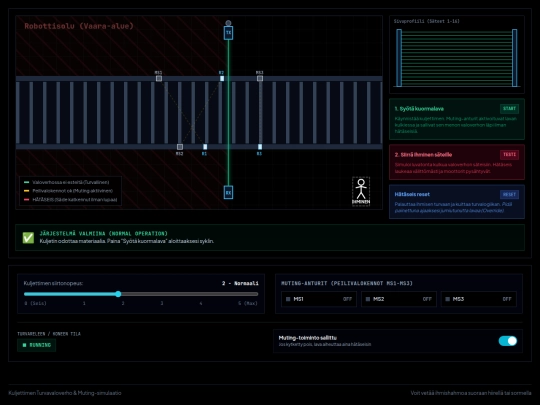This screenshot has height=405, width=540.
Task: Click the RUNNING machine status badge
Action: pos(37,345)
